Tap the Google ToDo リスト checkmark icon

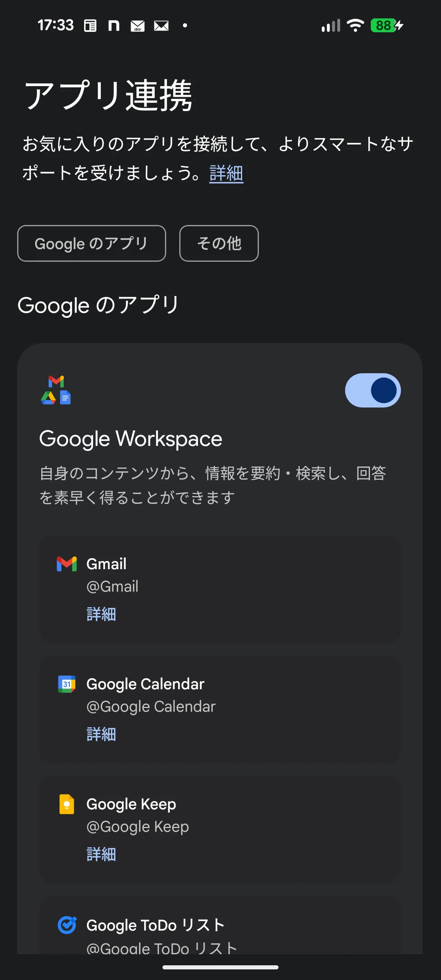click(x=67, y=925)
